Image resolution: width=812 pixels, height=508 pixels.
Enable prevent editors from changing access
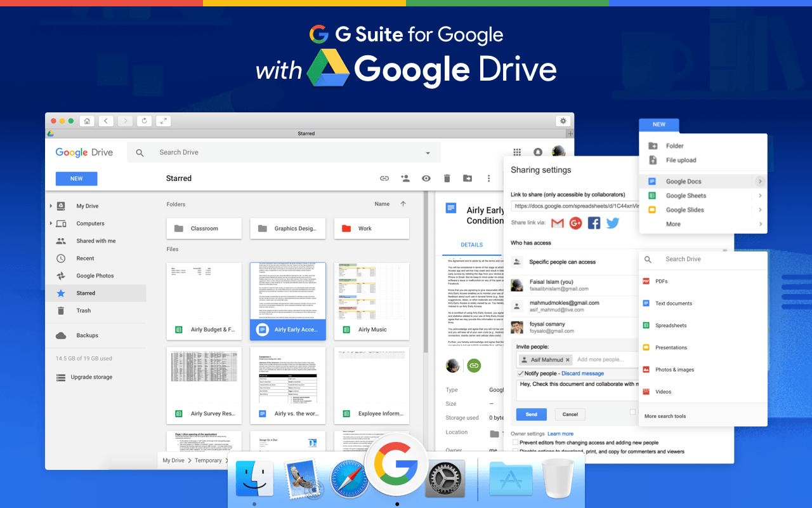pyautogui.click(x=515, y=443)
